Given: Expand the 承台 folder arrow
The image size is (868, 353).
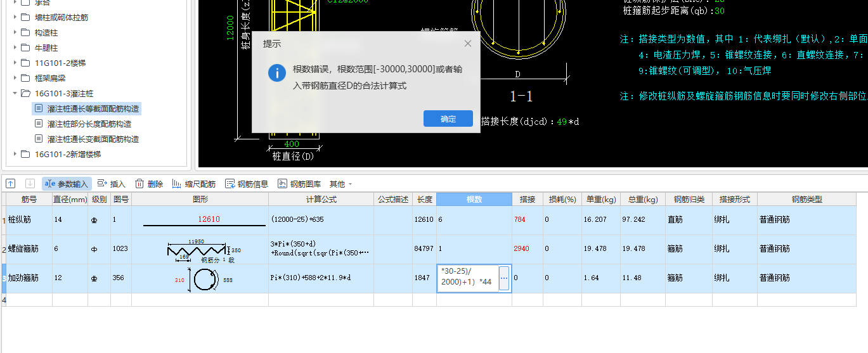Looking at the screenshot, I should pos(15,2).
